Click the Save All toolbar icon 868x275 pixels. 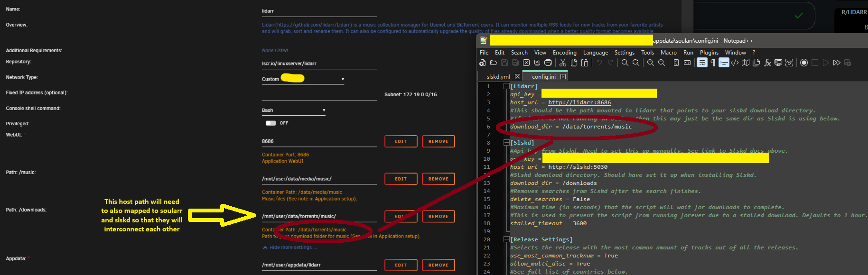(515, 63)
